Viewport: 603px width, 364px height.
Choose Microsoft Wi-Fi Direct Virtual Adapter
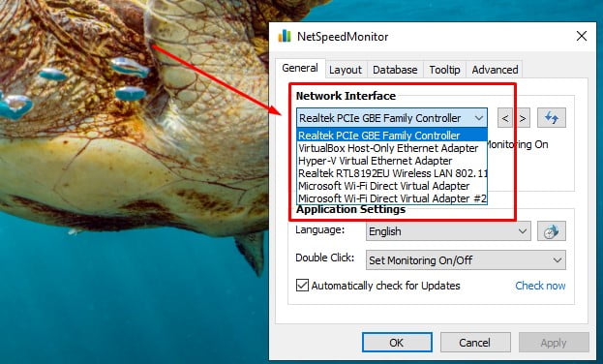[x=392, y=186]
